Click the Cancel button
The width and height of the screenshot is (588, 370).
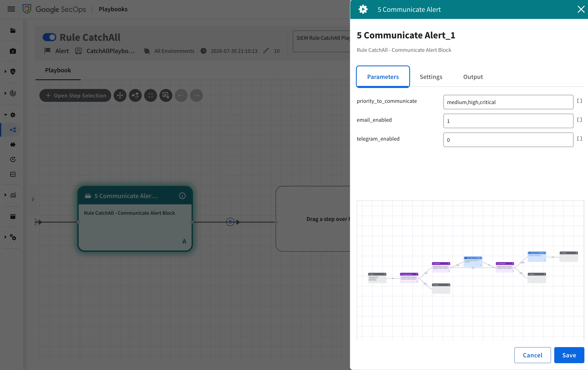coord(532,355)
